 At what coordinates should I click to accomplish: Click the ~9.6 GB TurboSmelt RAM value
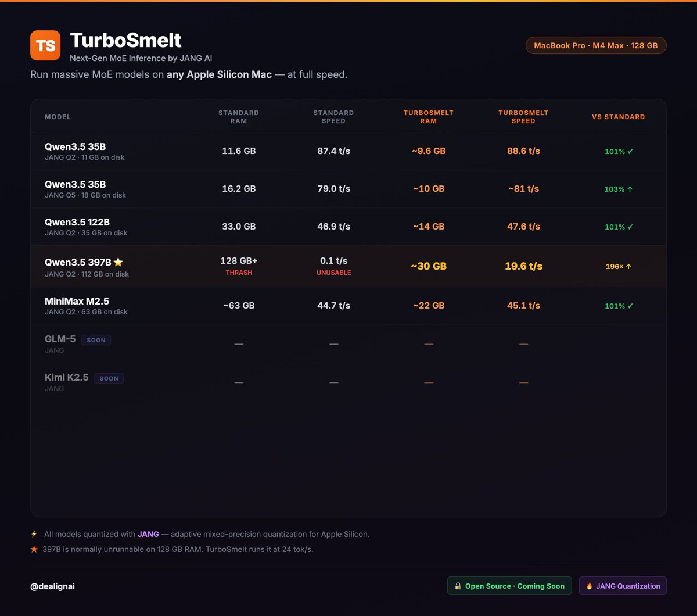coord(429,151)
